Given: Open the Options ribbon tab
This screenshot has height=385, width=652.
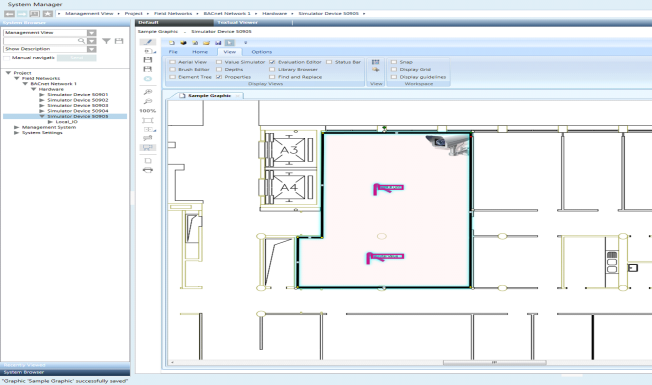Looking at the screenshot, I should (262, 52).
